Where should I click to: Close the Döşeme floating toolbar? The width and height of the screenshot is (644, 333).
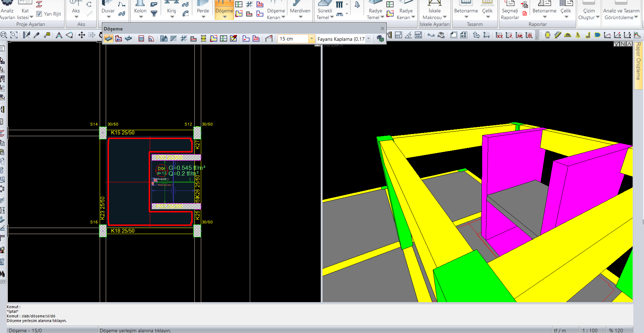point(382,28)
